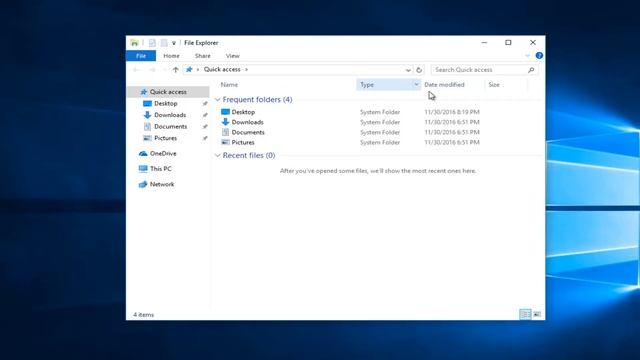Viewport: 640px width, 360px height.
Task: Click the Downloads arrow icon in list
Action: [225, 122]
